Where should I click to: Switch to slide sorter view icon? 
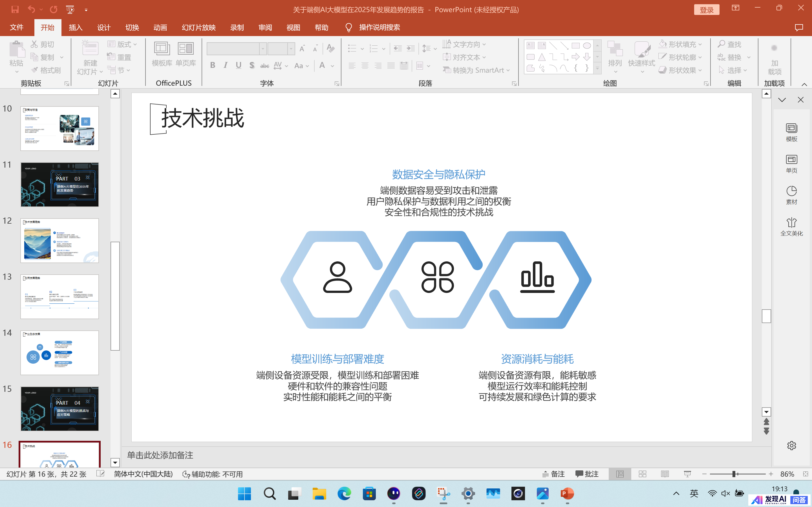coord(642,474)
